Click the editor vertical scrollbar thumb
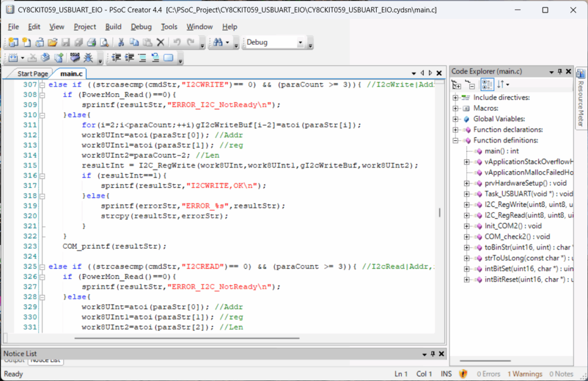The height and width of the screenshot is (381, 588). [x=439, y=213]
